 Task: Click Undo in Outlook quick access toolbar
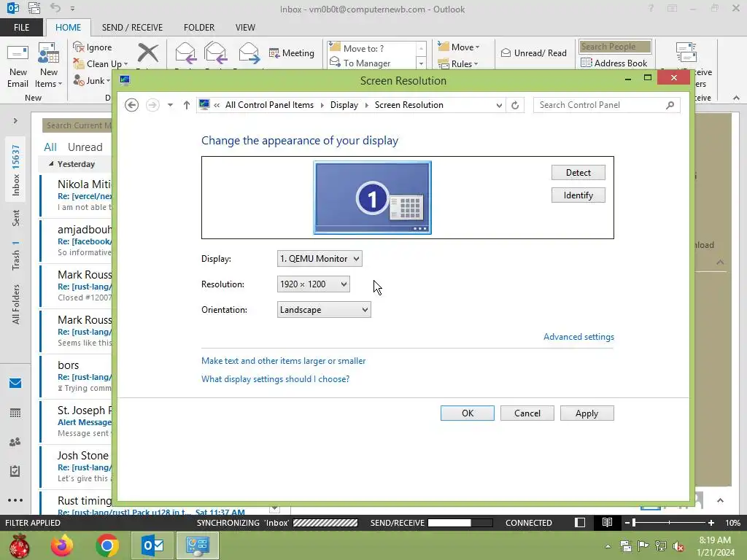click(x=55, y=8)
